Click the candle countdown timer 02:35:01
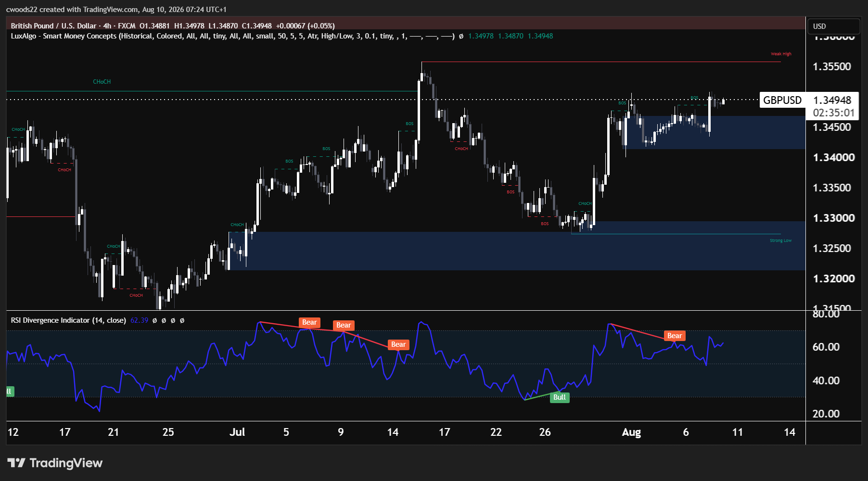The width and height of the screenshot is (868, 481). pyautogui.click(x=833, y=113)
